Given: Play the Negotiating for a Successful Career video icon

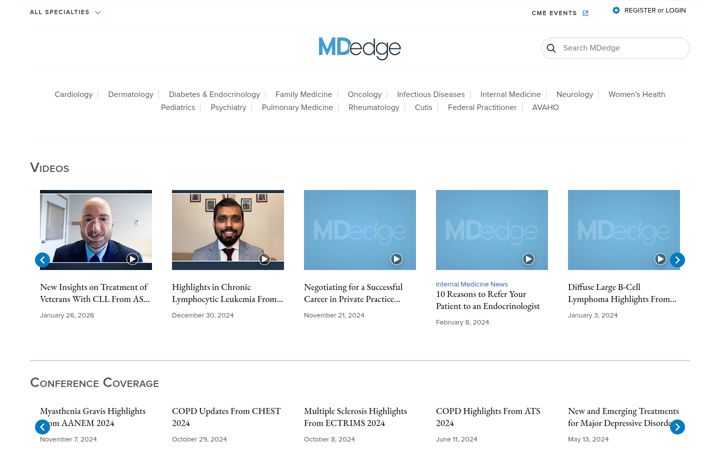Looking at the screenshot, I should pyautogui.click(x=396, y=259).
